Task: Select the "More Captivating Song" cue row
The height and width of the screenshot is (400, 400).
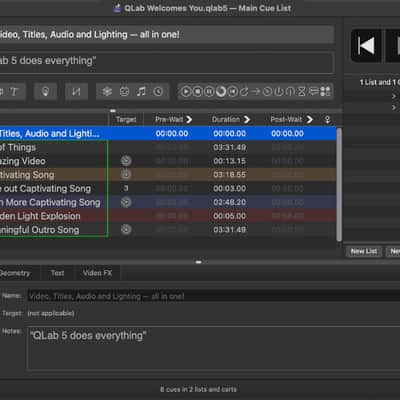Action: coord(168,202)
